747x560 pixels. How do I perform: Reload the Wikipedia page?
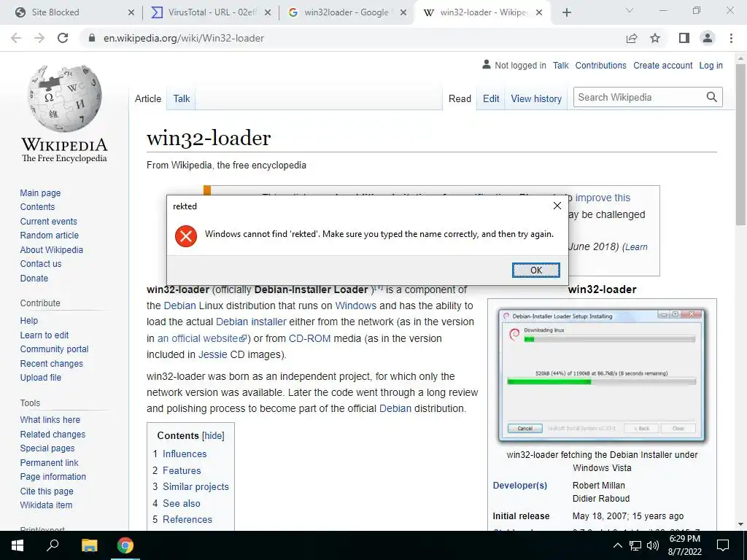[x=63, y=38]
